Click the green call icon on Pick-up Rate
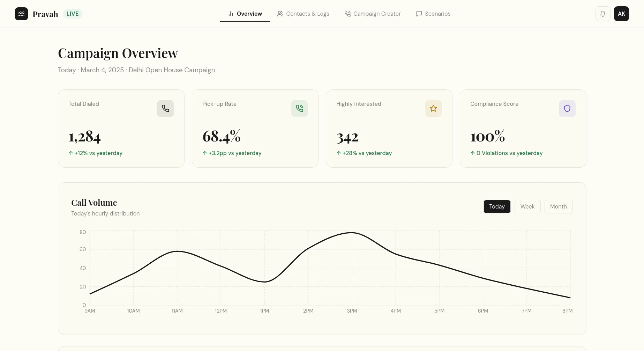The height and width of the screenshot is (351, 644). (x=299, y=109)
